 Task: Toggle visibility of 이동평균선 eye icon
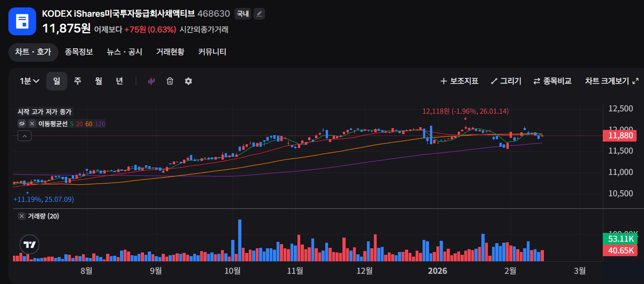pos(22,123)
